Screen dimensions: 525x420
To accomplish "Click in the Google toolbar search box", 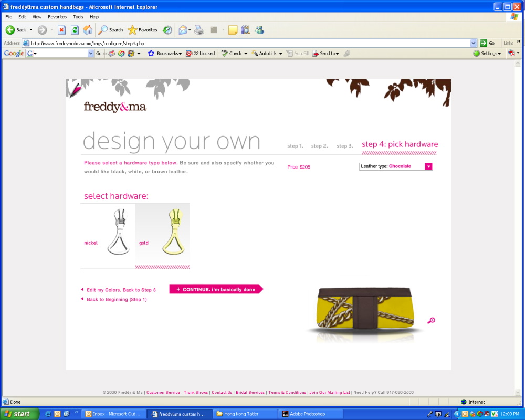I will (60, 53).
